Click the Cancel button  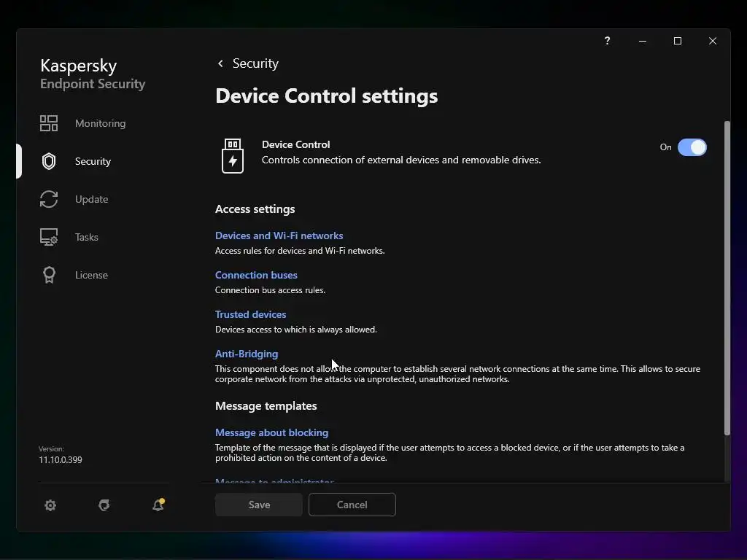[x=352, y=505]
